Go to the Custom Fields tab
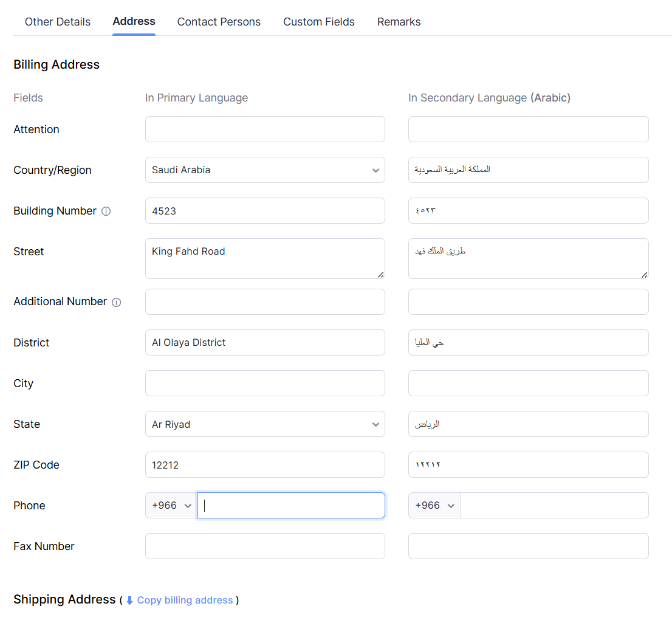The image size is (672, 626). [x=319, y=22]
